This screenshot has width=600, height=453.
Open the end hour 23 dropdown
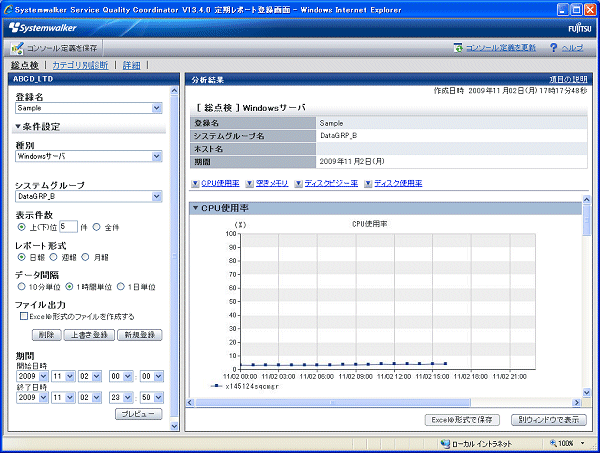pyautogui.click(x=128, y=398)
